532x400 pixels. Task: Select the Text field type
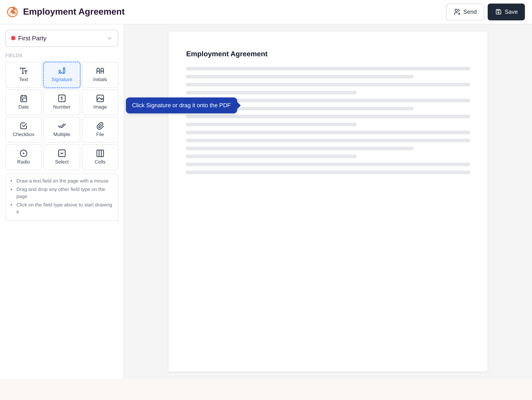(x=23, y=75)
